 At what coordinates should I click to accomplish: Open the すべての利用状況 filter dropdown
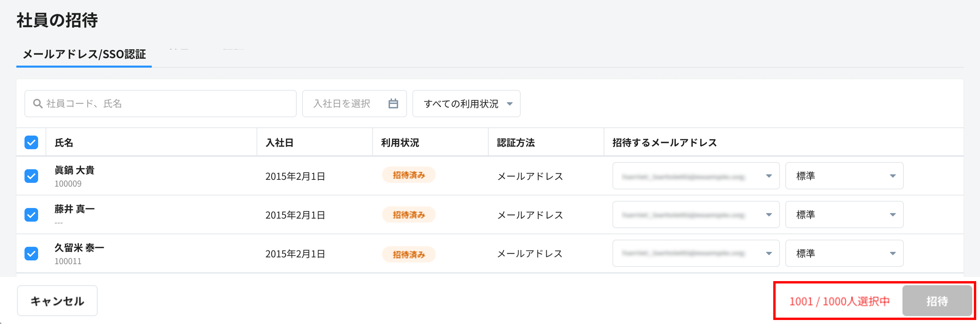click(466, 103)
